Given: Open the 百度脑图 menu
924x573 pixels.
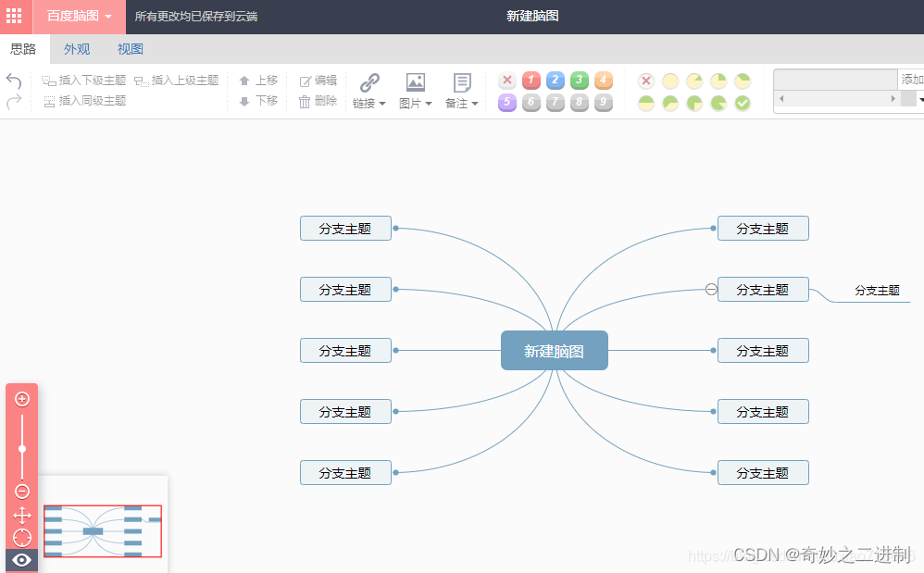Looking at the screenshot, I should click(x=72, y=17).
